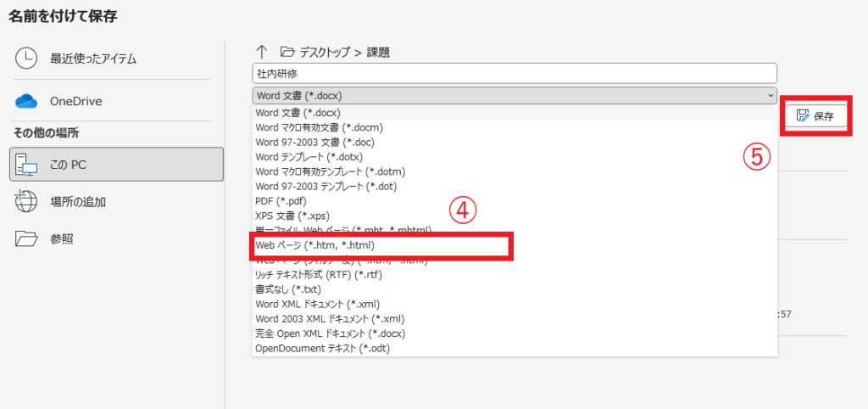The height and width of the screenshot is (409, 868).
Task: Click 課題 folder in the breadcrumb
Action: (x=378, y=52)
